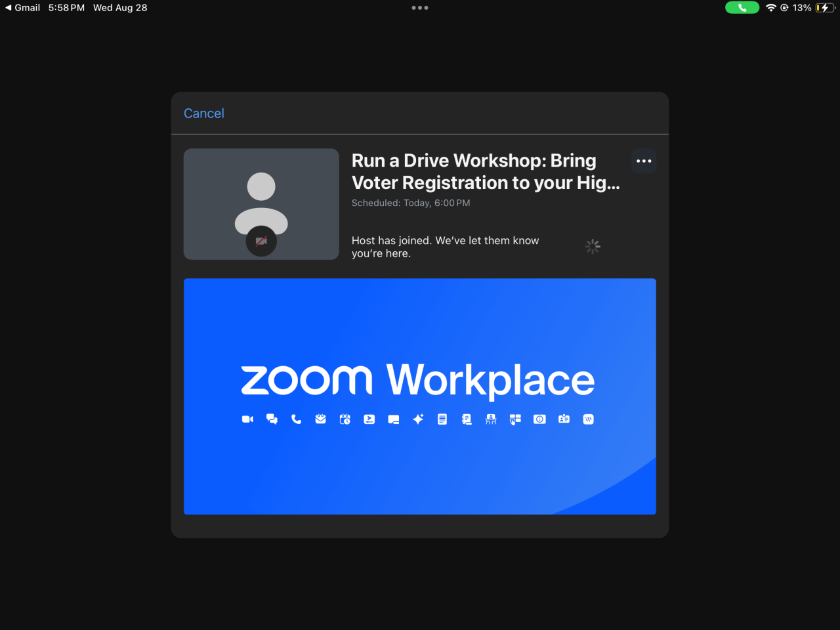Tap the rooms person-at-desk icon in banner
This screenshot has width=840, height=630.
coord(491,419)
